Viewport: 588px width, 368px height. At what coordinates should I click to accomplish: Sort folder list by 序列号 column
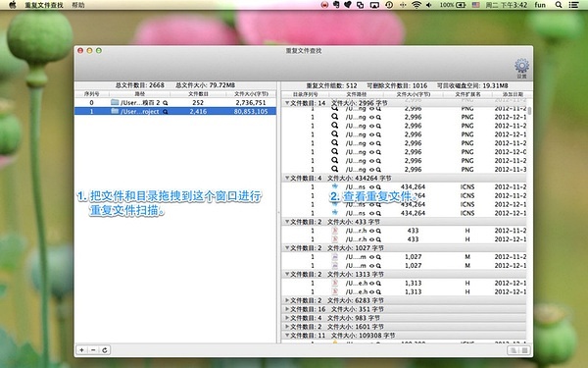pos(91,94)
